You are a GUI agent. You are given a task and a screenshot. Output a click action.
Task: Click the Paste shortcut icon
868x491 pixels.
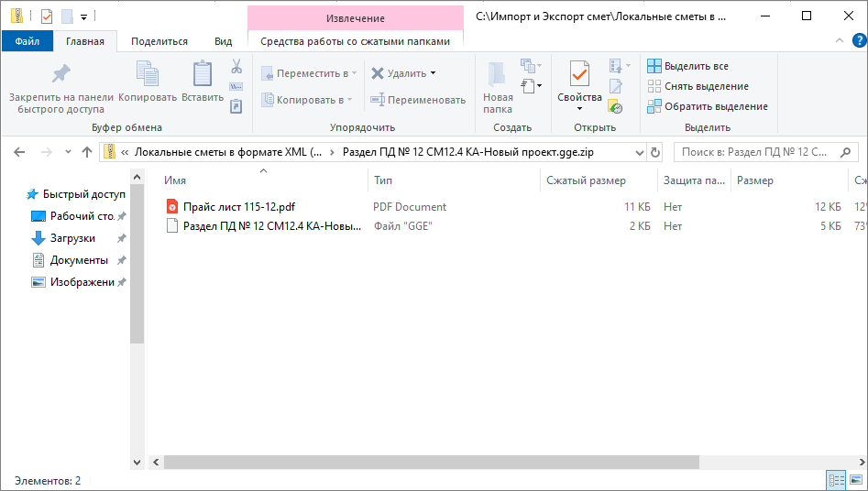(x=236, y=105)
